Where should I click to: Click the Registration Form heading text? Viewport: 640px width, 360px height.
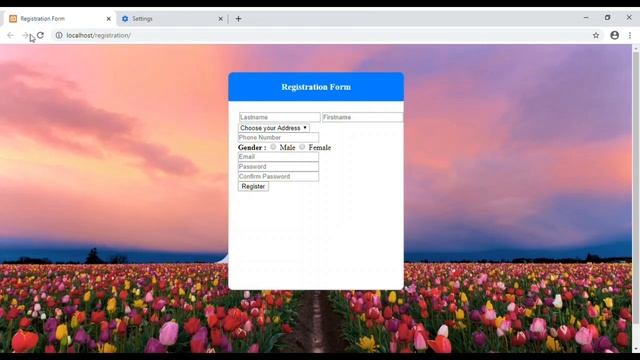click(x=316, y=87)
